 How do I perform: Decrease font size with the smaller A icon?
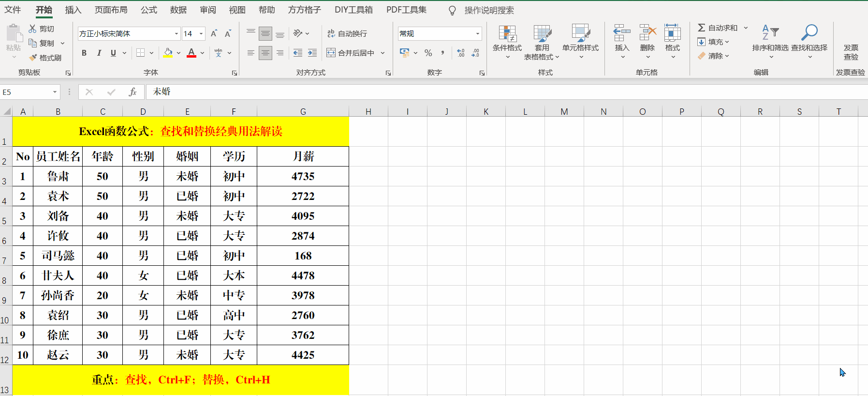[x=228, y=33]
